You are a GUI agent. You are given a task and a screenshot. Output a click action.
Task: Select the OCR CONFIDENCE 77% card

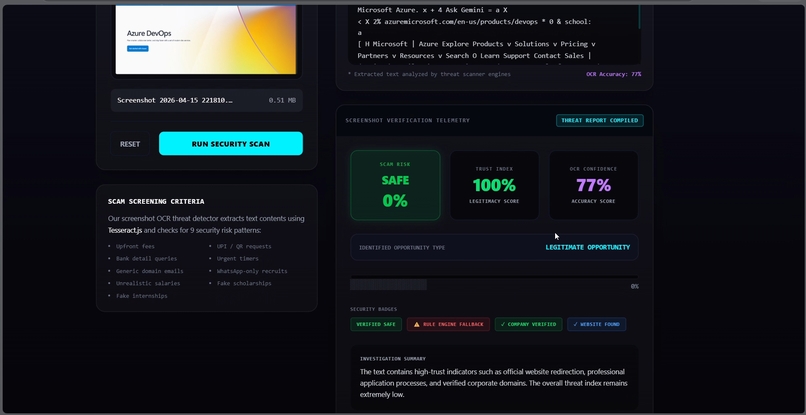pos(593,185)
